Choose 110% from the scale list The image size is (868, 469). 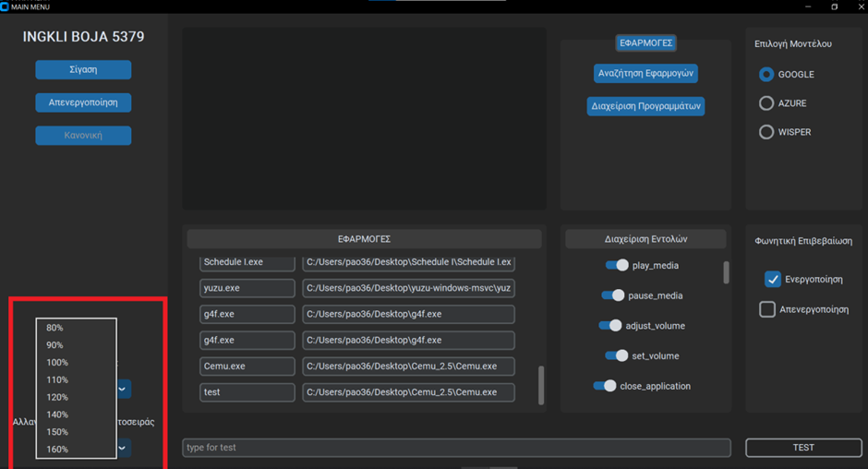[x=77, y=379]
